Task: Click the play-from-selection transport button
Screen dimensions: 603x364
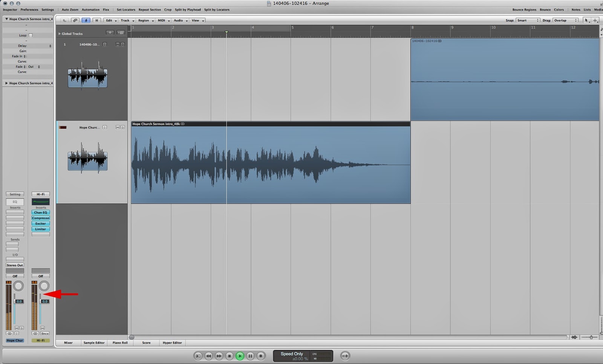Action: (198, 356)
